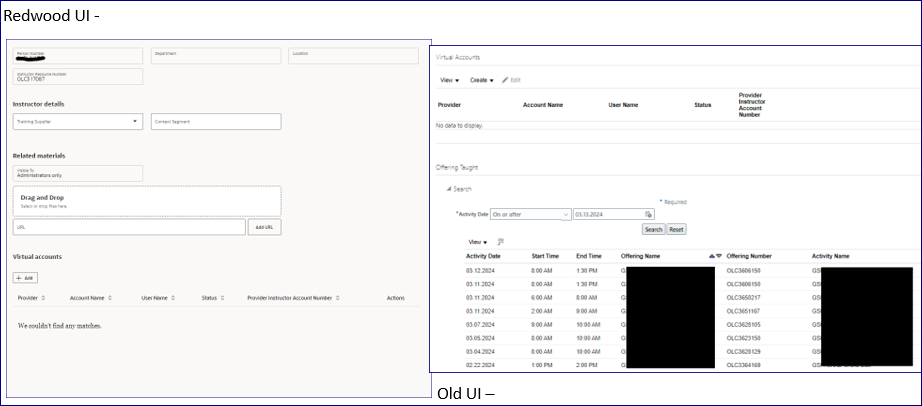The height and width of the screenshot is (406, 922).
Task: Open the calendar picker beside Activity Date
Action: point(648,215)
